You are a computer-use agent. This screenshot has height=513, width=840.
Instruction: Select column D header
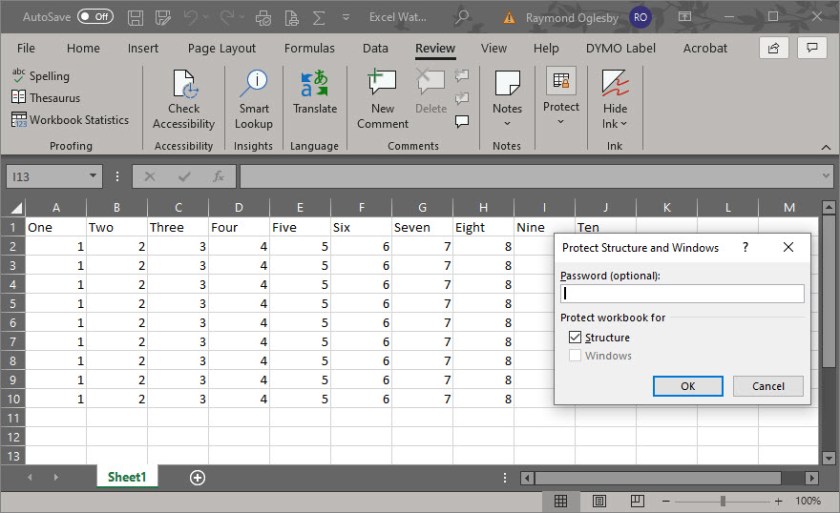[x=239, y=207]
